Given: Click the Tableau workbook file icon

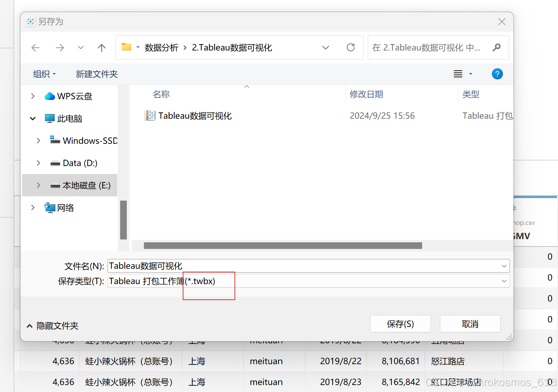Looking at the screenshot, I should pos(150,115).
